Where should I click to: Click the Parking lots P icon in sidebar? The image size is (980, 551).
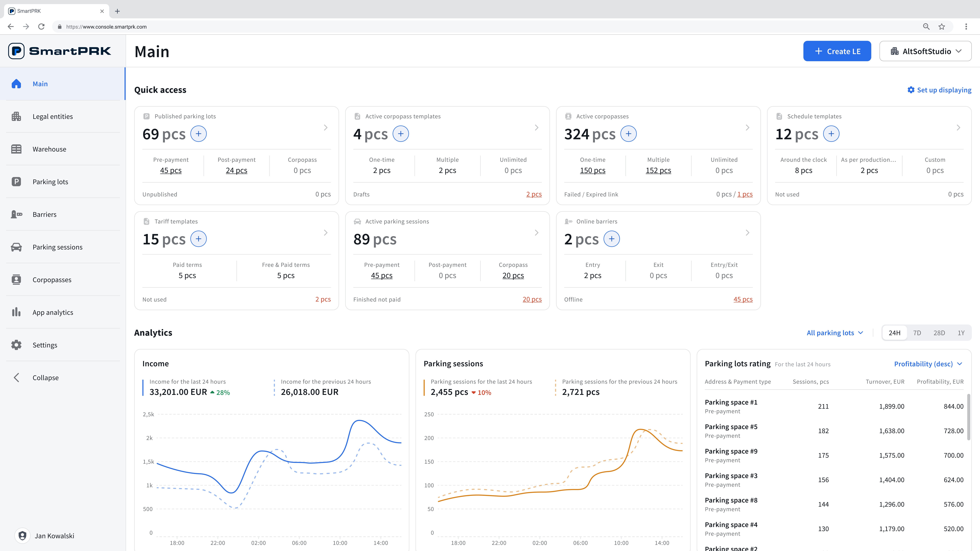coord(16,182)
